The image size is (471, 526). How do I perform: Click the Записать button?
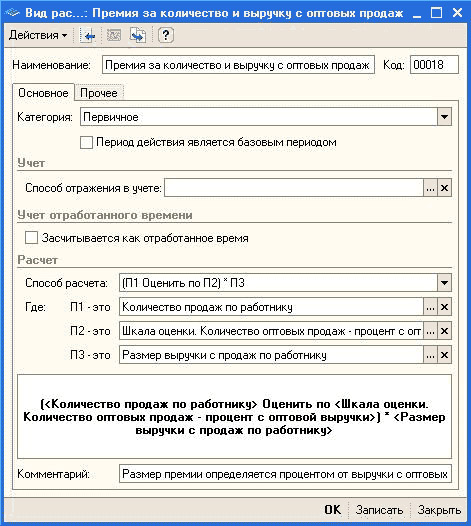pos(379,510)
